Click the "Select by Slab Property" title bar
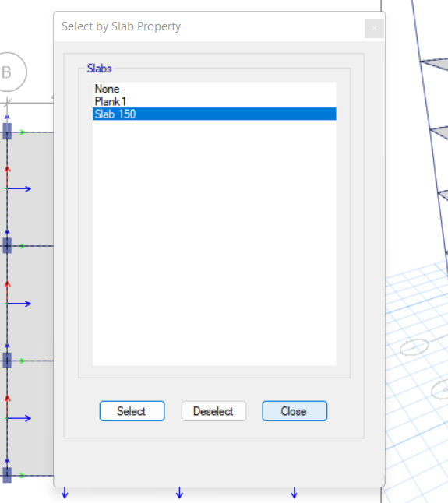The height and width of the screenshot is (503, 448). (x=209, y=26)
